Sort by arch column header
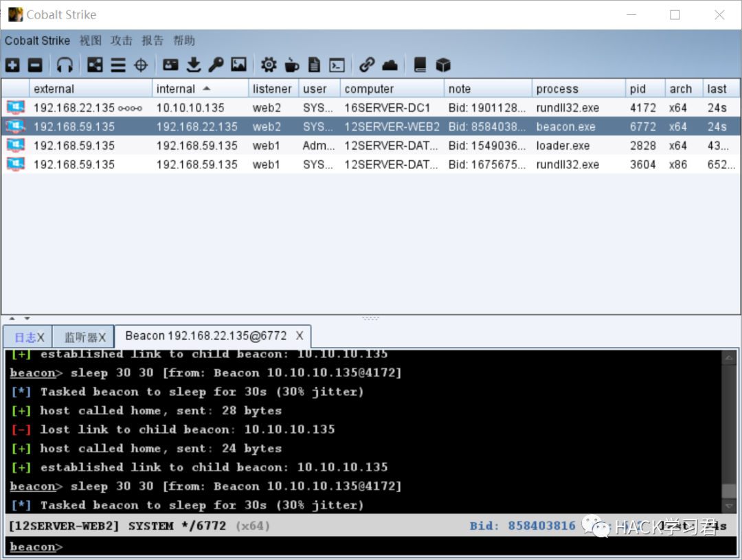Screen dimensions: 742x560 point(684,89)
